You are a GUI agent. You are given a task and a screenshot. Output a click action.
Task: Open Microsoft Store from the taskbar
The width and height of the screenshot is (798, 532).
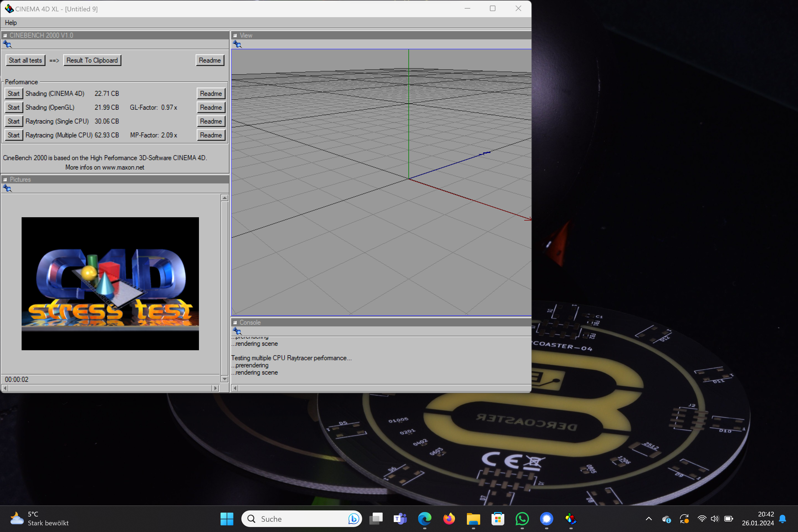pyautogui.click(x=498, y=519)
